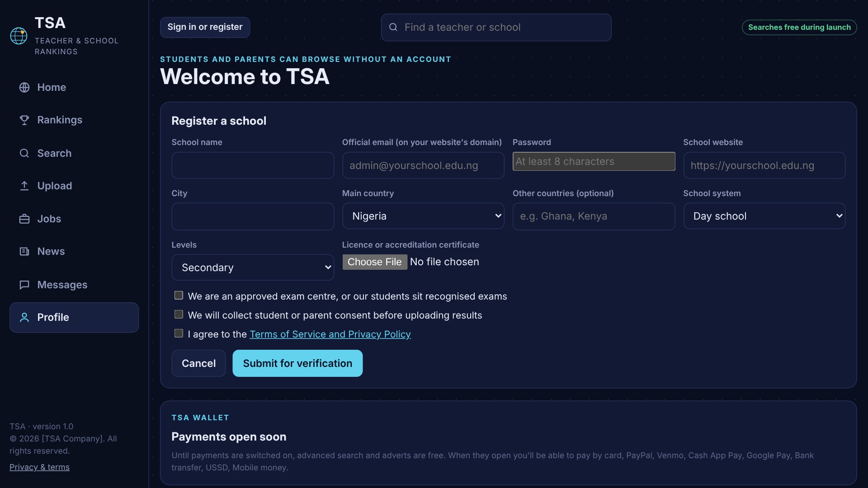Click the Find a teacher or school box
The width and height of the screenshot is (868, 488).
[496, 28]
